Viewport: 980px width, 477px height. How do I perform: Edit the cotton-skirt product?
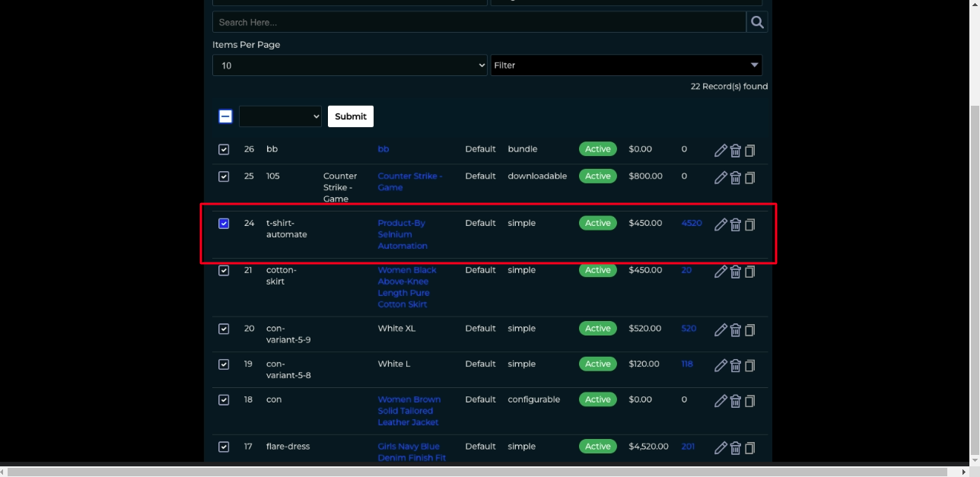point(721,272)
